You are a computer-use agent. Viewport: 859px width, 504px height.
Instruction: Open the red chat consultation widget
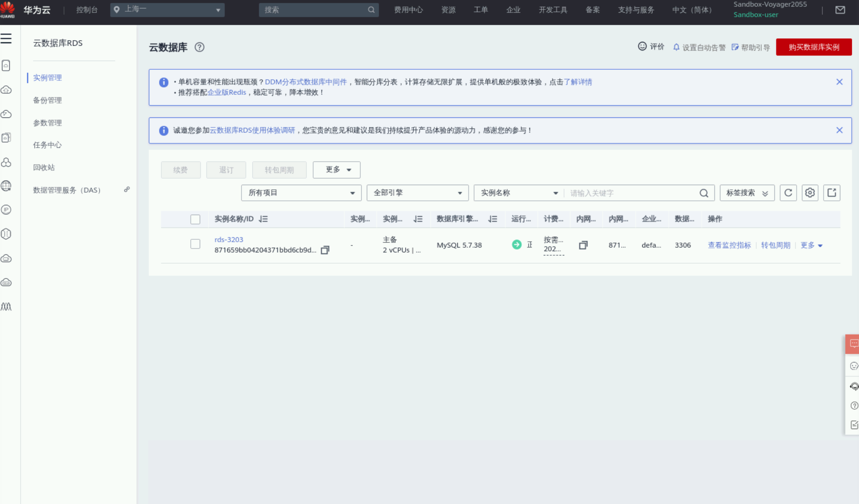pos(853,344)
